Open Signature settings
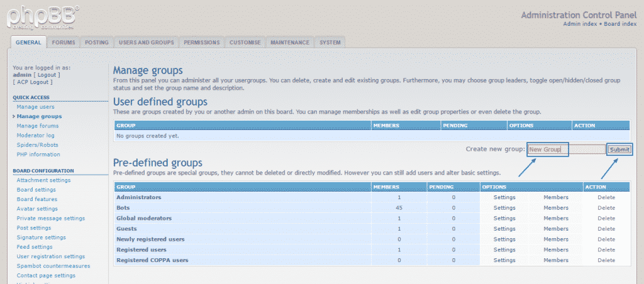 (x=41, y=238)
